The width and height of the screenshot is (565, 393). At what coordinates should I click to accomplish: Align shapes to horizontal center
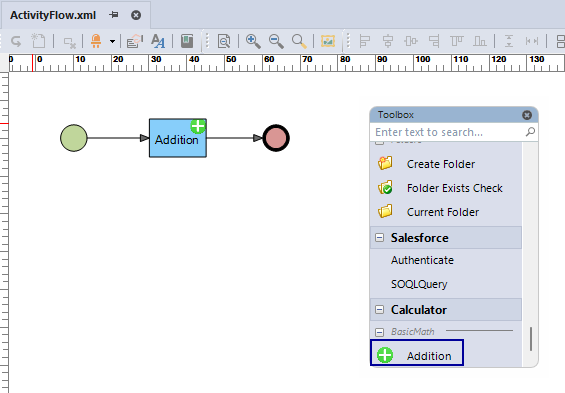click(x=388, y=41)
